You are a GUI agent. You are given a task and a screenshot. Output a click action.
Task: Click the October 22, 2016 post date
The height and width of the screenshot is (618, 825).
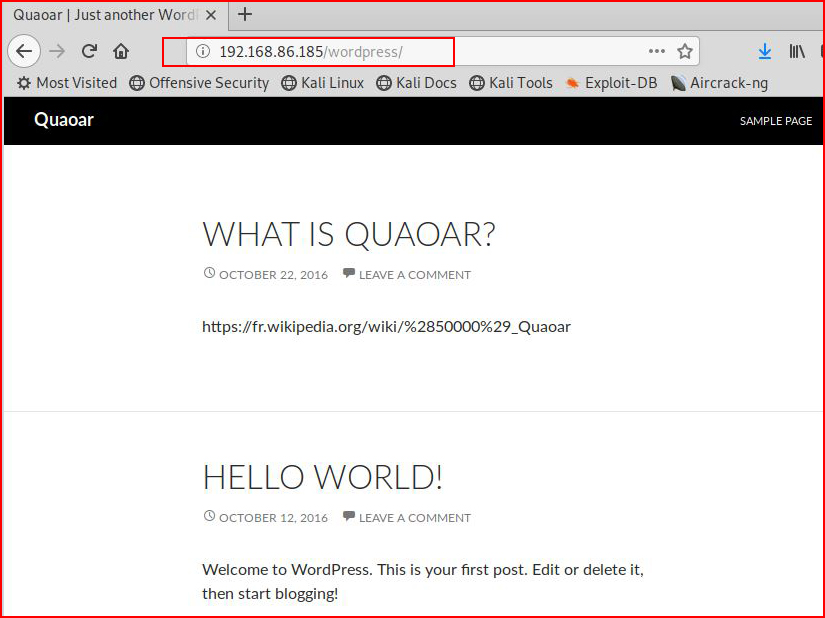click(x=273, y=275)
